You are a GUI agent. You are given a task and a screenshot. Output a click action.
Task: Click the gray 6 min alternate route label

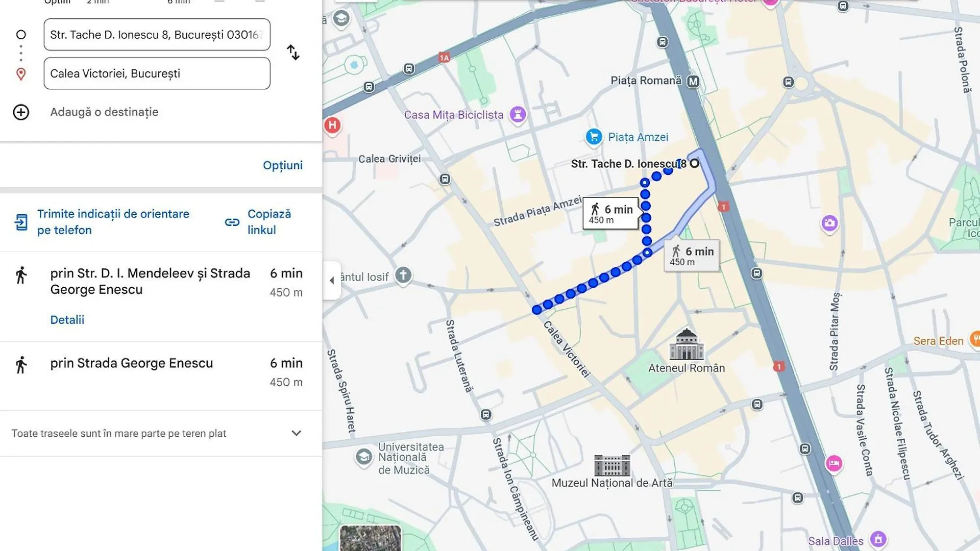pos(692,256)
